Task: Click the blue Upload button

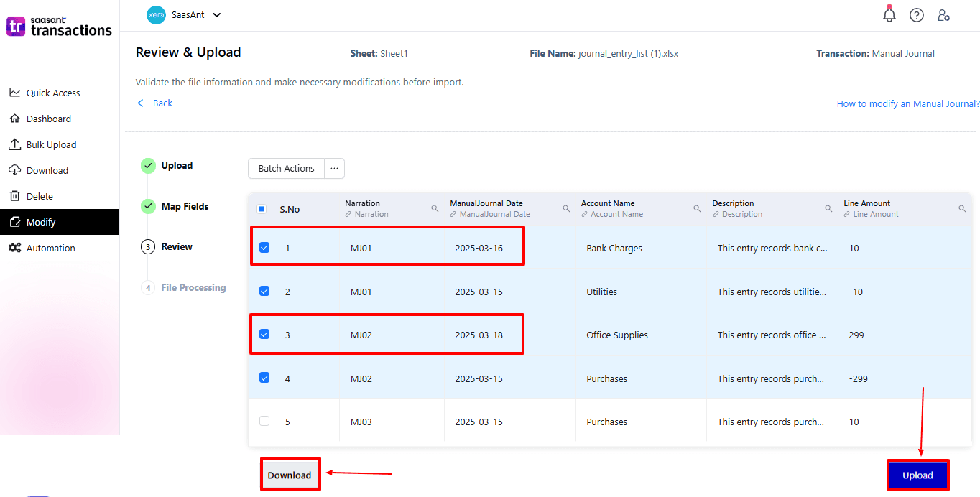Action: pos(917,475)
